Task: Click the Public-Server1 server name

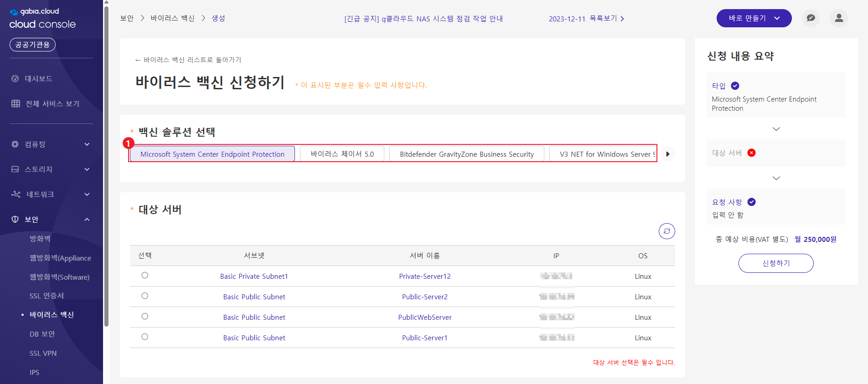Action: (425, 338)
